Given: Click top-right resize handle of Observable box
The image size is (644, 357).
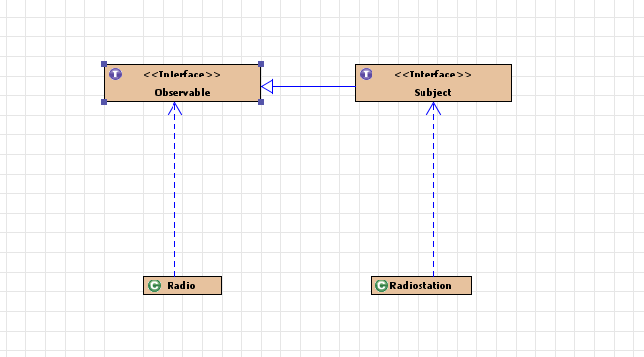Looking at the screenshot, I should [261, 64].
